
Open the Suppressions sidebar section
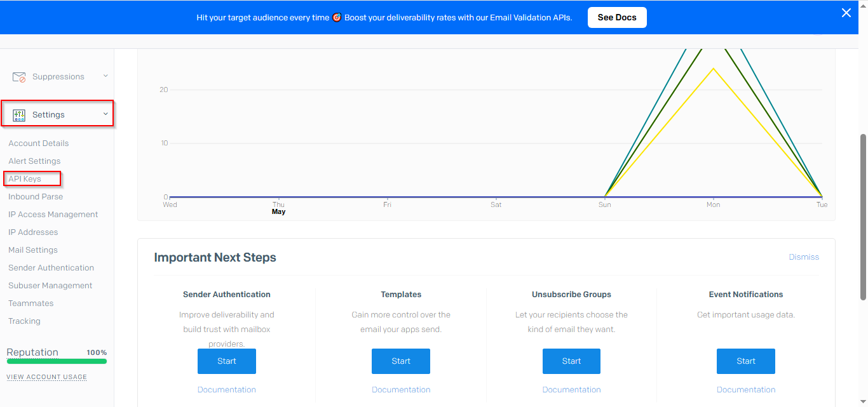(58, 77)
